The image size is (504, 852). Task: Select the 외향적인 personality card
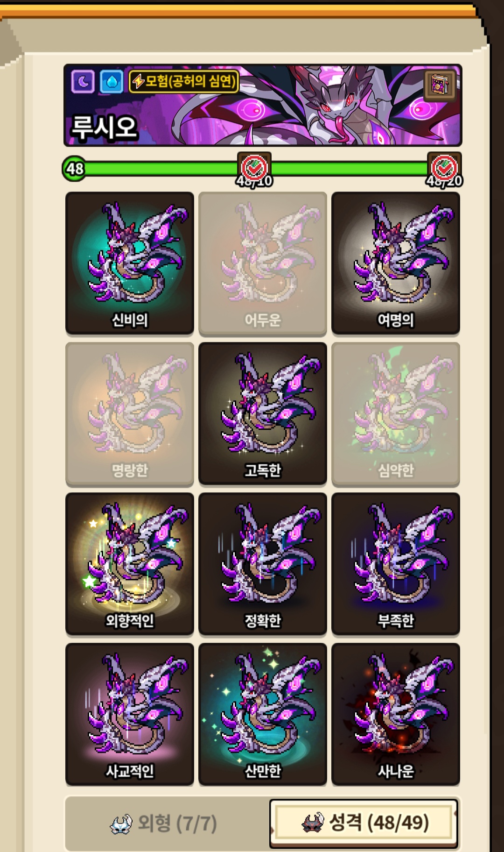click(x=130, y=564)
